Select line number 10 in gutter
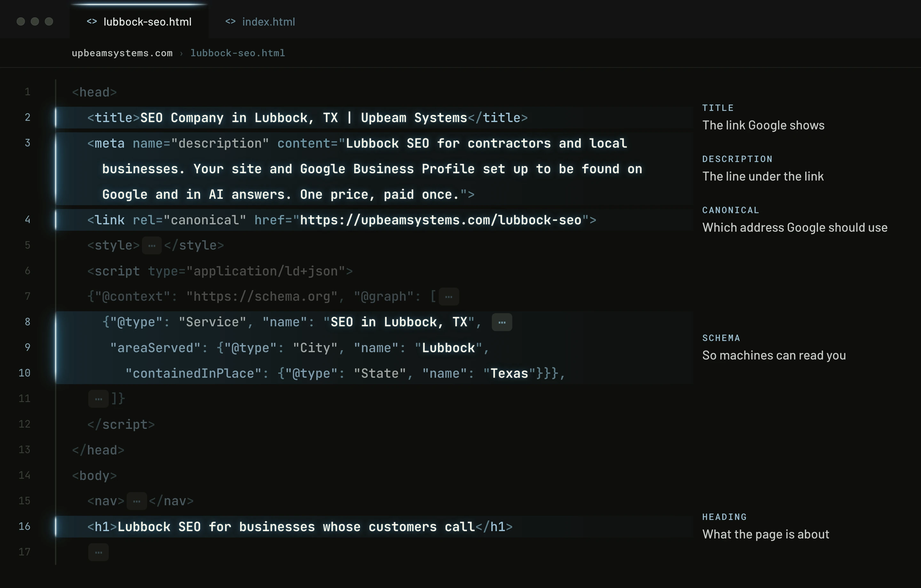This screenshot has width=921, height=588. [x=25, y=373]
